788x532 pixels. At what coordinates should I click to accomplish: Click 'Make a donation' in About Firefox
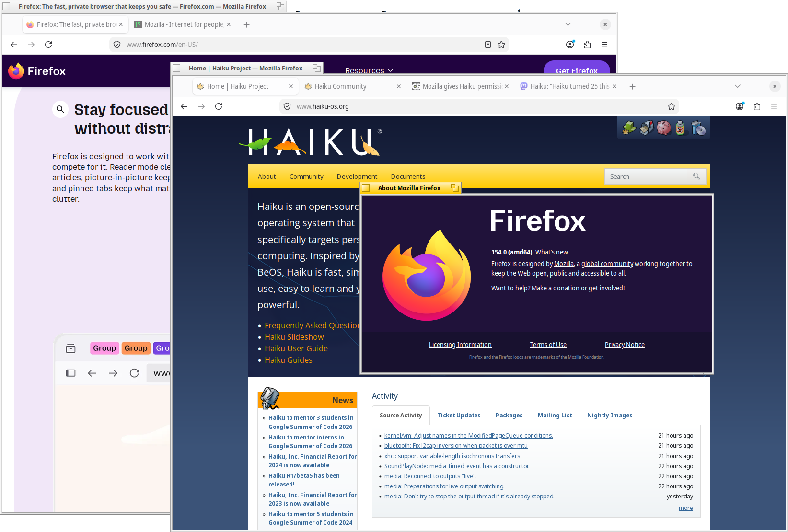click(x=555, y=288)
